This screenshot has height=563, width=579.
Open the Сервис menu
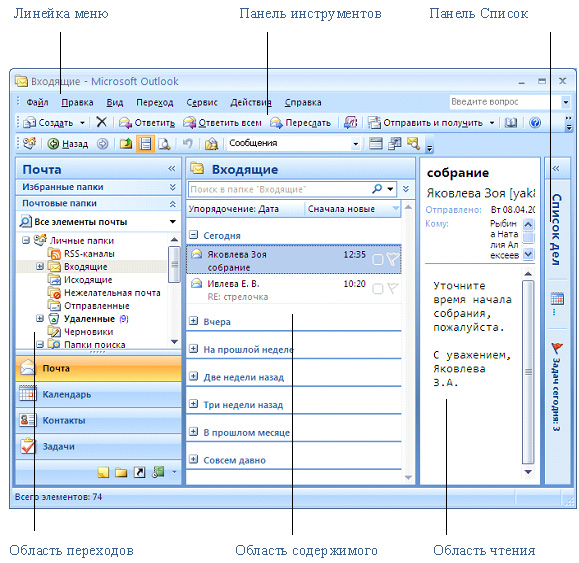[x=202, y=102]
